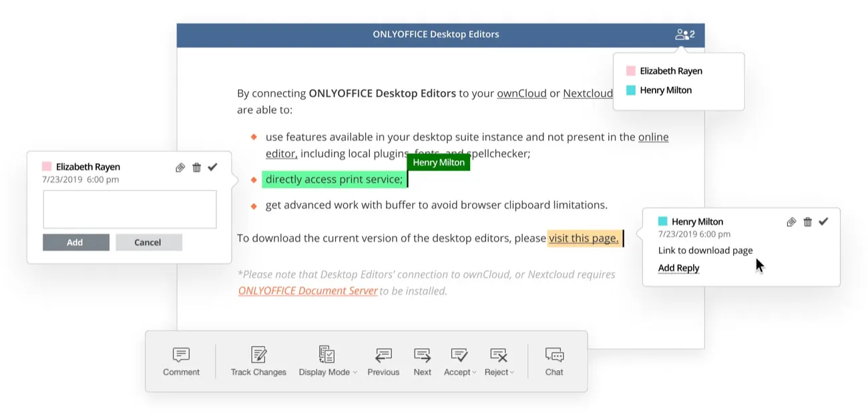Delete Elizabeth Rayen's comment via trash icon
Viewport: 868px width, 415px height.
pyautogui.click(x=196, y=167)
